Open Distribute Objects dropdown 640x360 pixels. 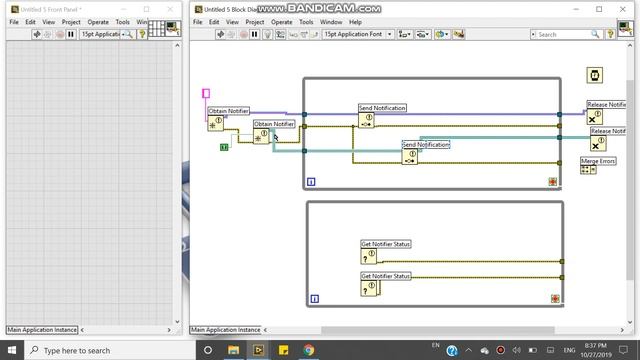(x=422, y=34)
